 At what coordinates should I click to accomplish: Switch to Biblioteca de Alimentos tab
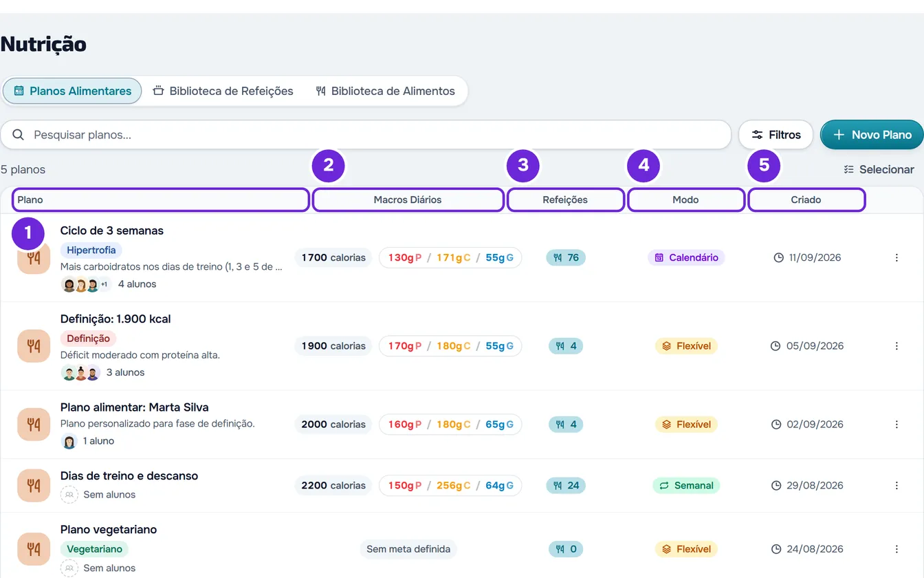385,91
